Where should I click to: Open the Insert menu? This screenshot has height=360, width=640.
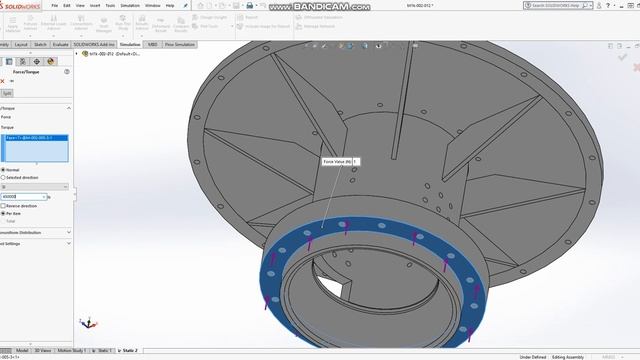[x=95, y=6]
